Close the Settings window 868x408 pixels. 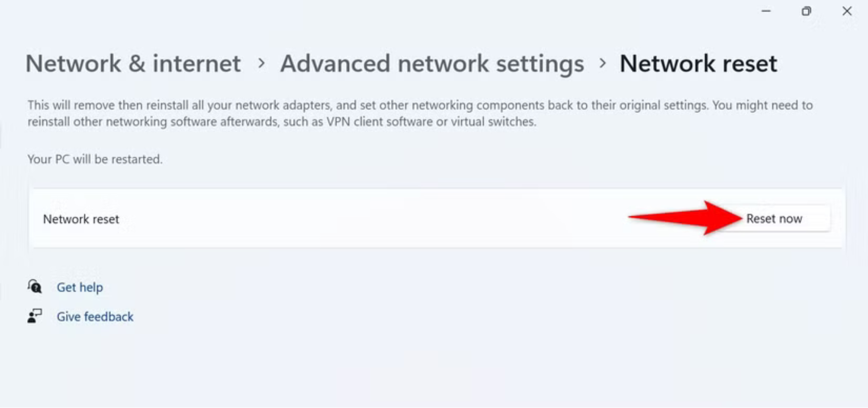pos(847,11)
